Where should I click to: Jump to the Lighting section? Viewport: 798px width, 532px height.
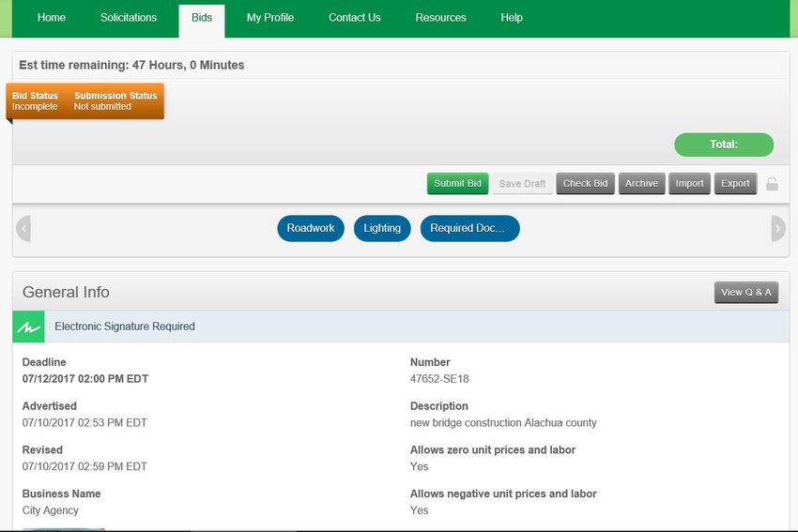pos(382,228)
